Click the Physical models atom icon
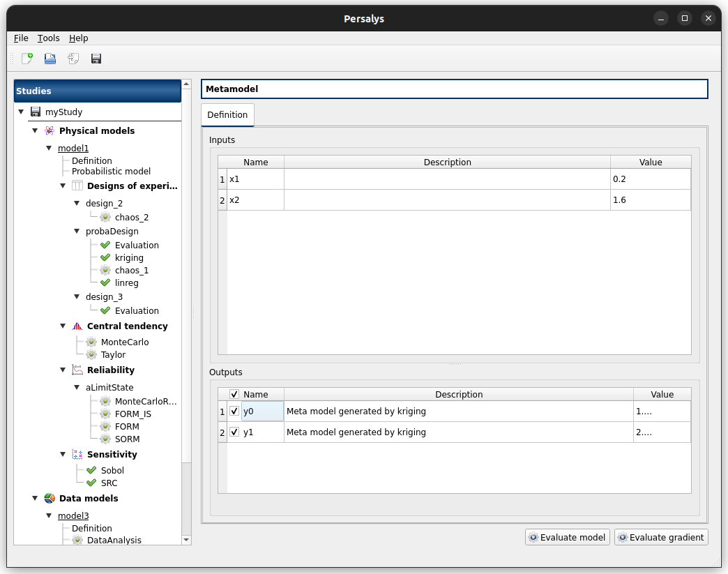The height and width of the screenshot is (574, 728). [50, 131]
